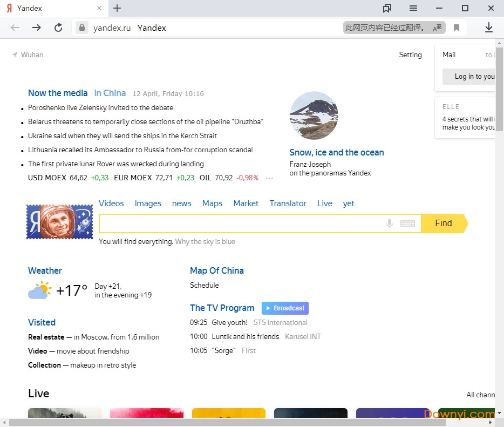
Task: Open the Videos search tab
Action: pyautogui.click(x=111, y=204)
